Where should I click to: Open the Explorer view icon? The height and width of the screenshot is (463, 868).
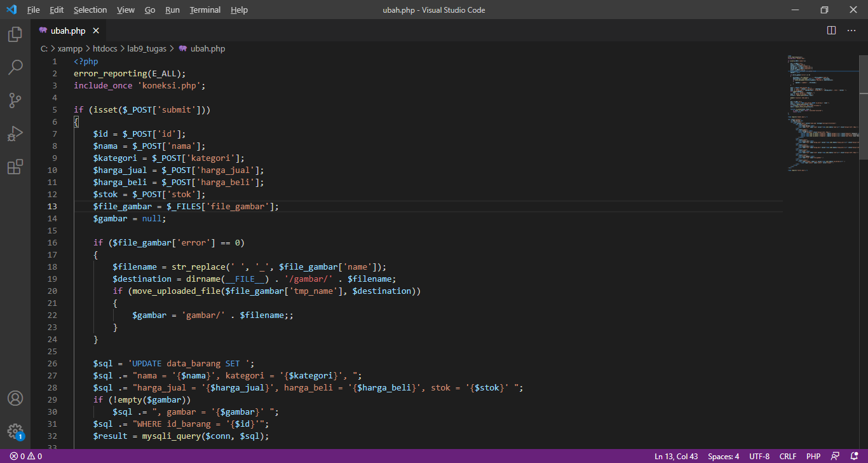click(x=15, y=34)
